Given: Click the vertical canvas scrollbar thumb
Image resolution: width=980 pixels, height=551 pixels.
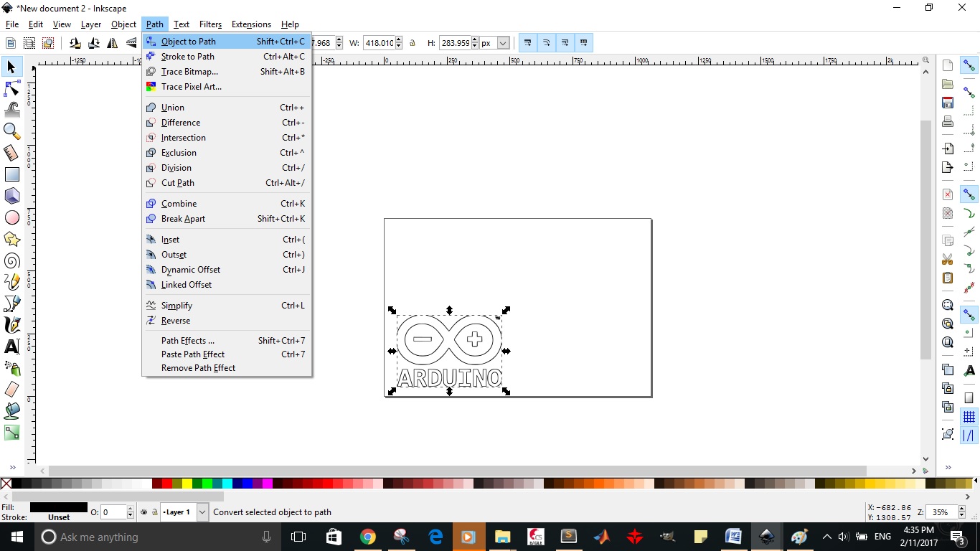Looking at the screenshot, I should pyautogui.click(x=925, y=240).
